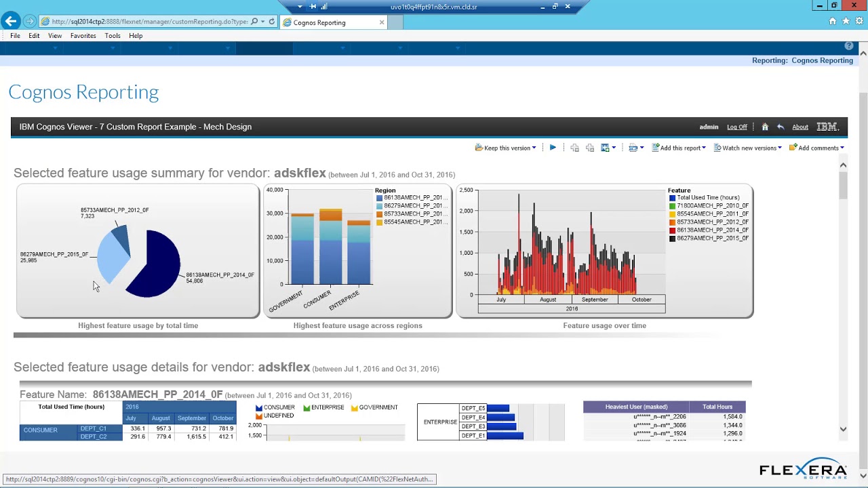Go back using the browser back arrow
Image resolution: width=868 pixels, height=488 pixels.
pos(10,21)
